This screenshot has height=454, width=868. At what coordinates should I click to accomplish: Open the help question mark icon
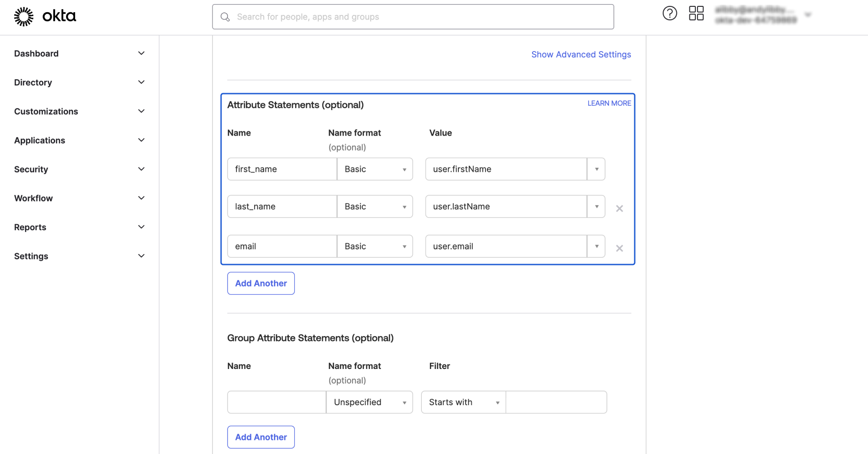[670, 14]
